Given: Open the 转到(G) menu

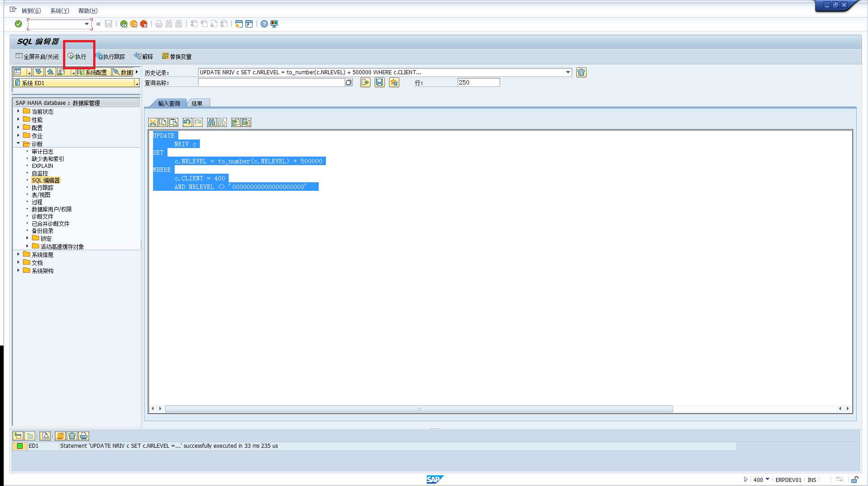Looking at the screenshot, I should pos(31,11).
